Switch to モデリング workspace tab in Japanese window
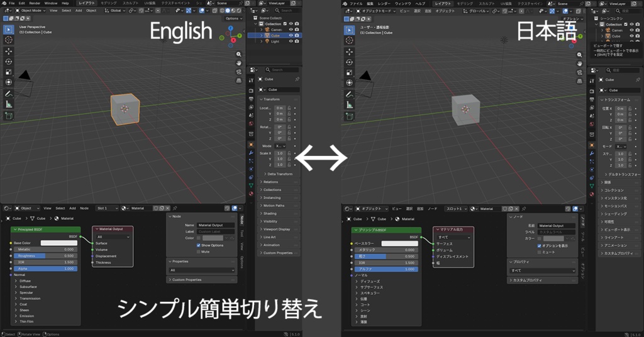This screenshot has width=644, height=337. 465,4
